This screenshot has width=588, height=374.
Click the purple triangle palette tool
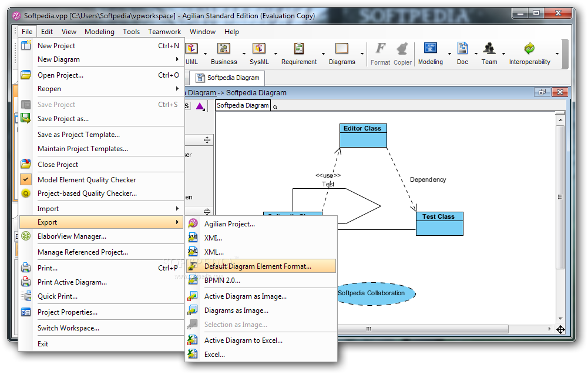200,106
